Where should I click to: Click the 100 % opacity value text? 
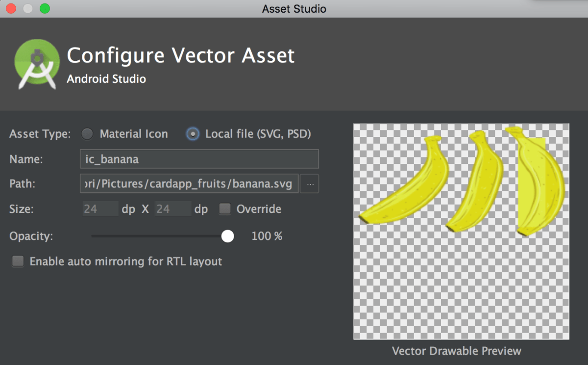tap(266, 236)
